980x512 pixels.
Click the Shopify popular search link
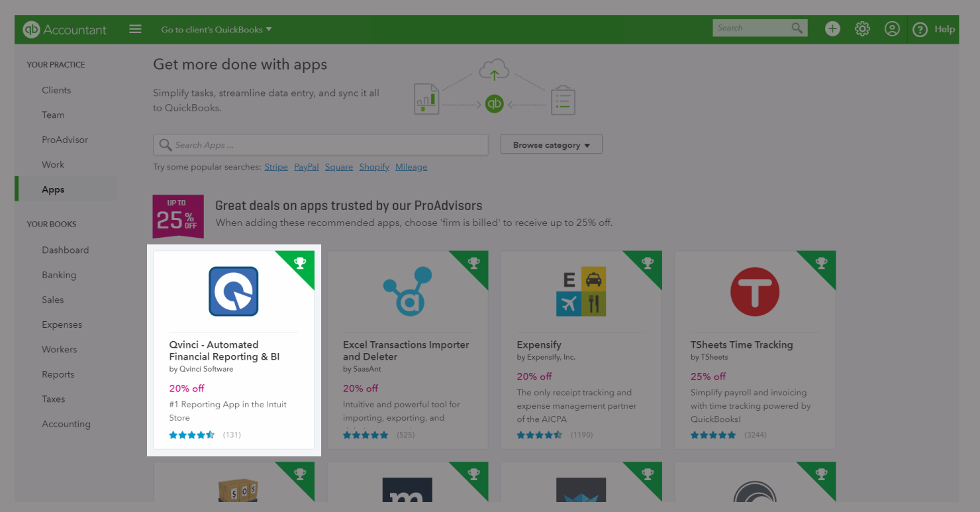click(374, 167)
